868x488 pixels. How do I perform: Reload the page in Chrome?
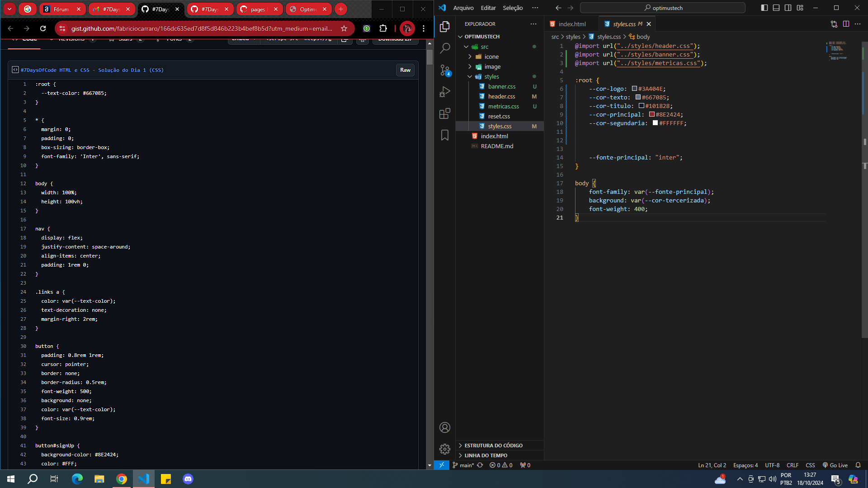[43, 28]
